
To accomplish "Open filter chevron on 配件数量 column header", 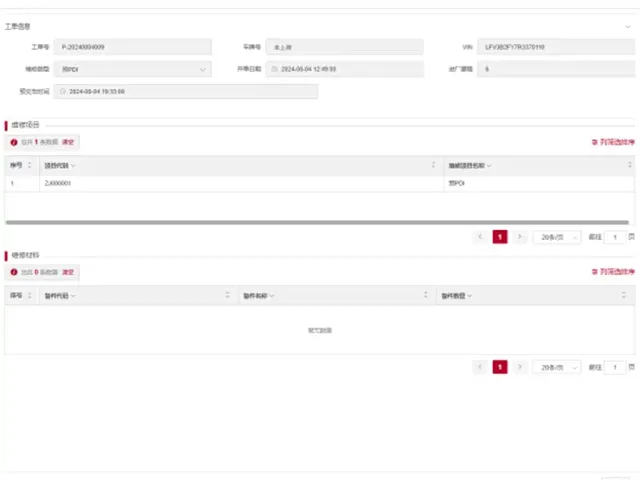I will [x=470, y=296].
